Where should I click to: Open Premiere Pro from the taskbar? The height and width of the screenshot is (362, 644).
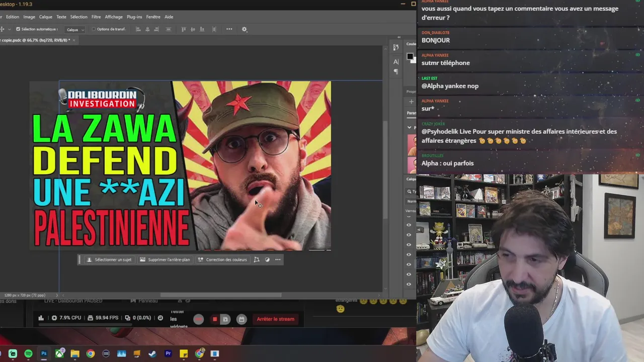(x=168, y=354)
